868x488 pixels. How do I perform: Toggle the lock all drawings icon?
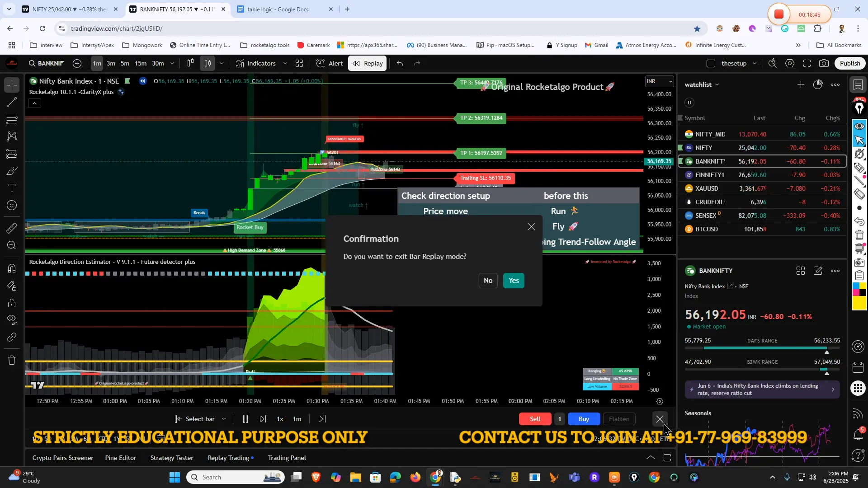click(12, 303)
